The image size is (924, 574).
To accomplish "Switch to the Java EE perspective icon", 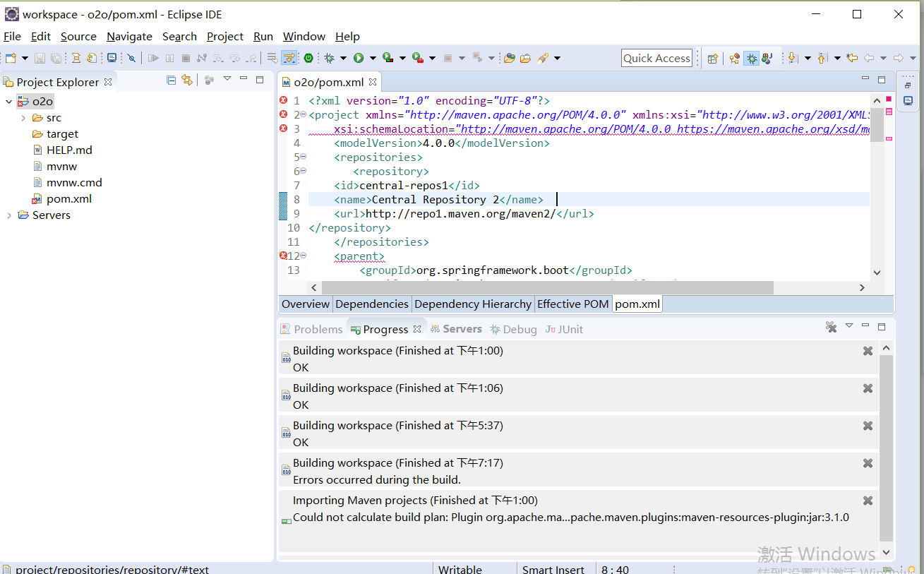I will coord(735,59).
